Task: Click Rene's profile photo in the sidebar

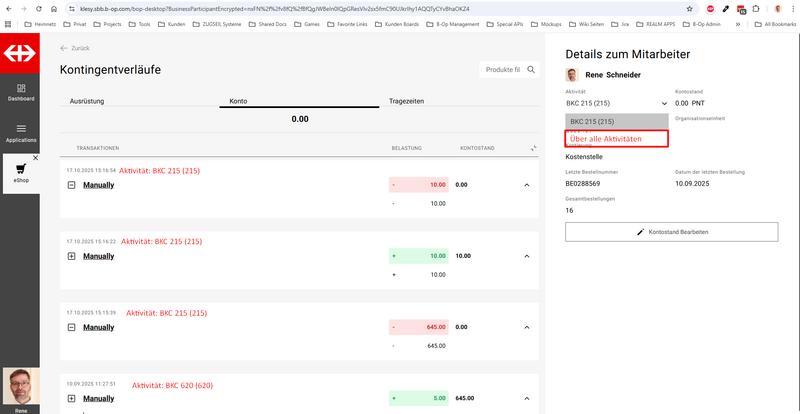Action: [x=21, y=385]
